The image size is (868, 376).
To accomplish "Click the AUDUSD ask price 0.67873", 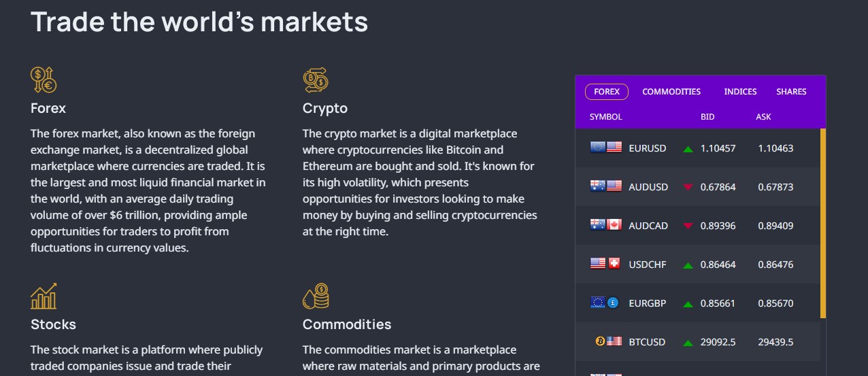I will [775, 187].
